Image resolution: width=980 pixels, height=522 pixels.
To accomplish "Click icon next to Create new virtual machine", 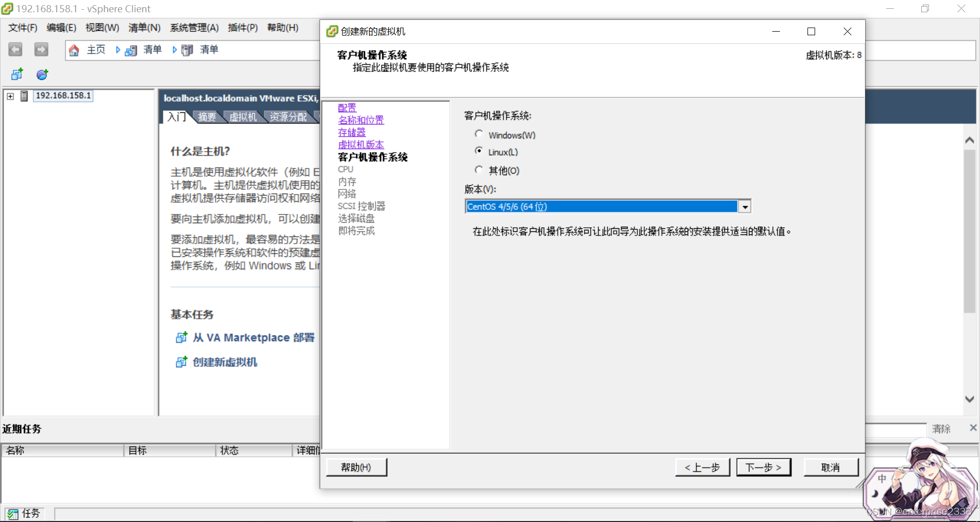I will click(x=181, y=362).
